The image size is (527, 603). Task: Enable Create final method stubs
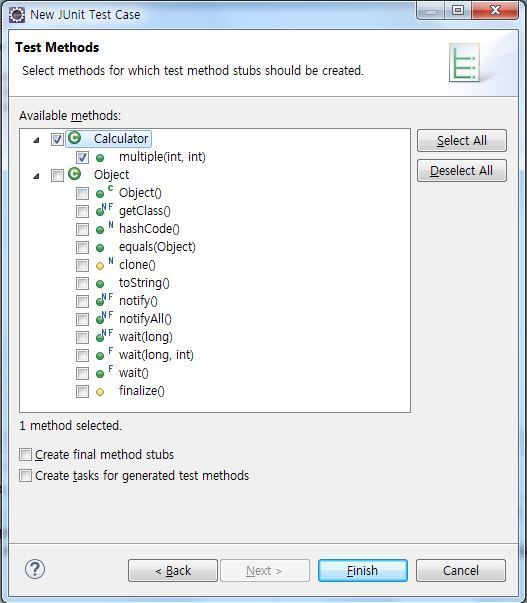pos(25,455)
